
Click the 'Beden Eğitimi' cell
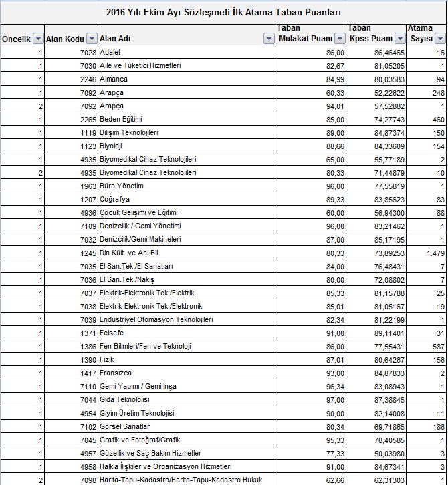[187, 119]
